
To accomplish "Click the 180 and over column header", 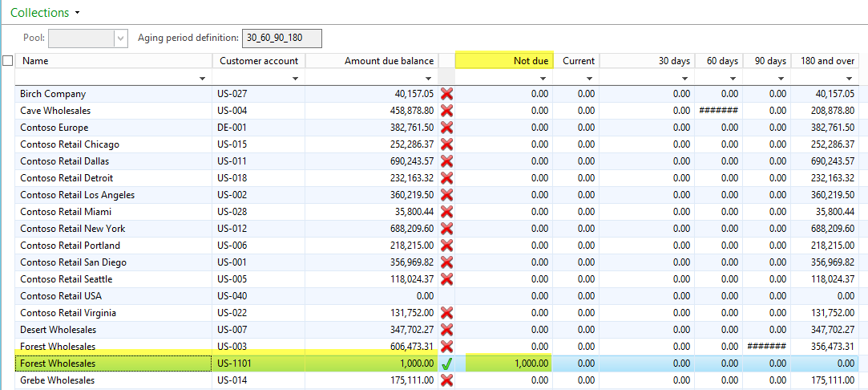I will pos(825,61).
